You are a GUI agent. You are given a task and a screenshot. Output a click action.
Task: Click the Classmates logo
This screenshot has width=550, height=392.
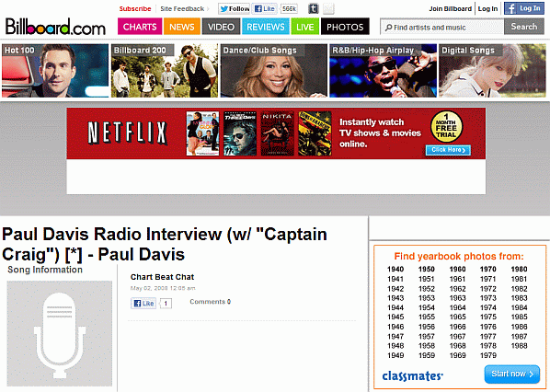pos(412,375)
